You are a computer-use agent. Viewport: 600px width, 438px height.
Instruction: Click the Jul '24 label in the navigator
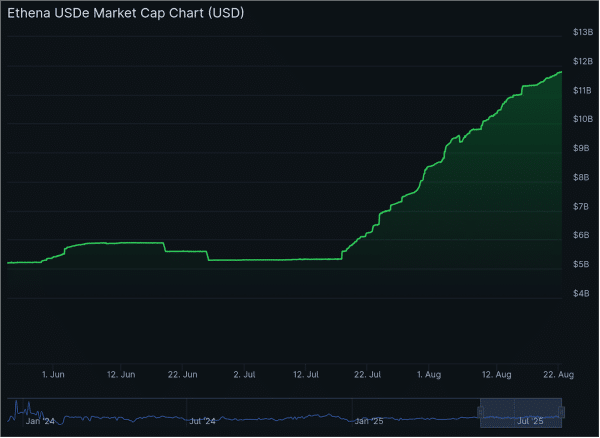(x=202, y=422)
